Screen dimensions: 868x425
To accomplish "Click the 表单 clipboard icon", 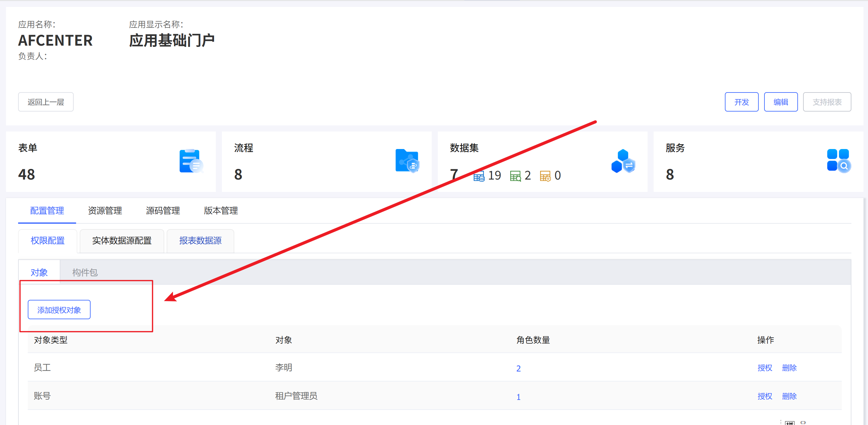I will coord(191,161).
